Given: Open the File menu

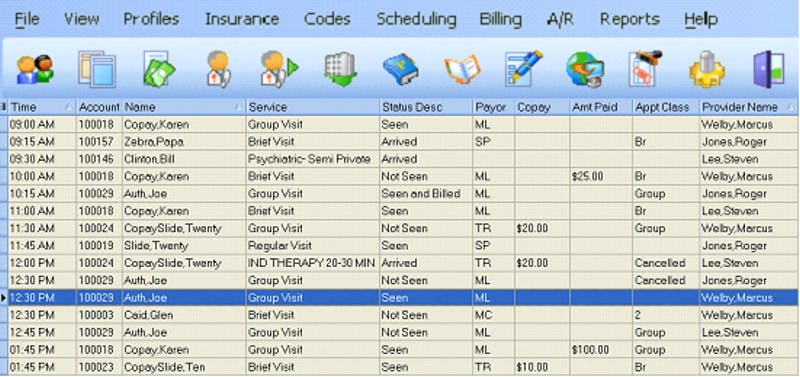Looking at the screenshot, I should [27, 20].
